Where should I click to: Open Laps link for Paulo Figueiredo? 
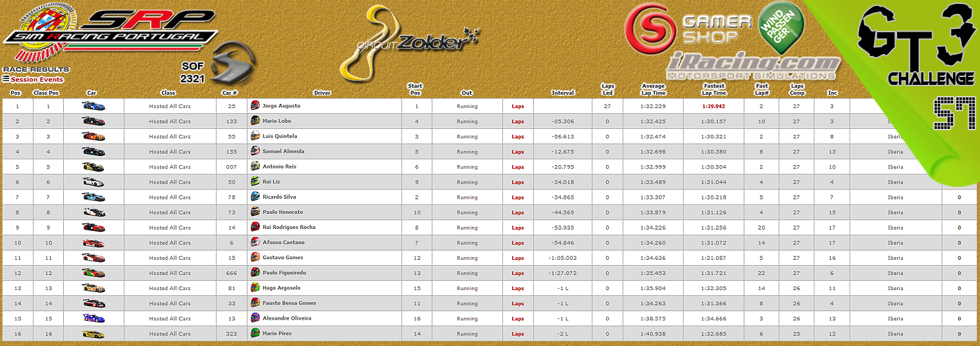coord(518,273)
